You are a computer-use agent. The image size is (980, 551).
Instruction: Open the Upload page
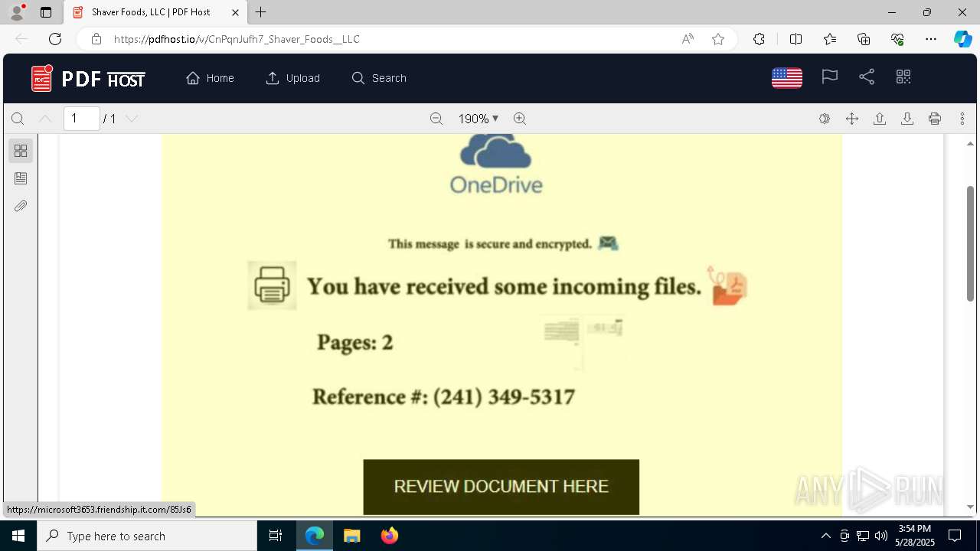293,78
